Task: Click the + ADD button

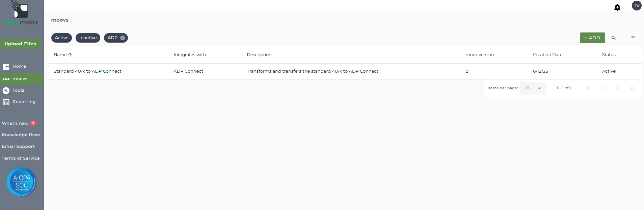Action: click(592, 38)
